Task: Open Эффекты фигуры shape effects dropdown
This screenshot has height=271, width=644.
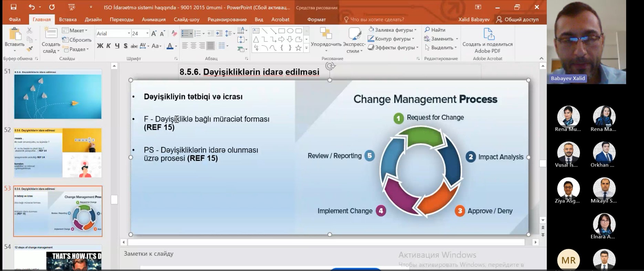Action: pyautogui.click(x=393, y=48)
